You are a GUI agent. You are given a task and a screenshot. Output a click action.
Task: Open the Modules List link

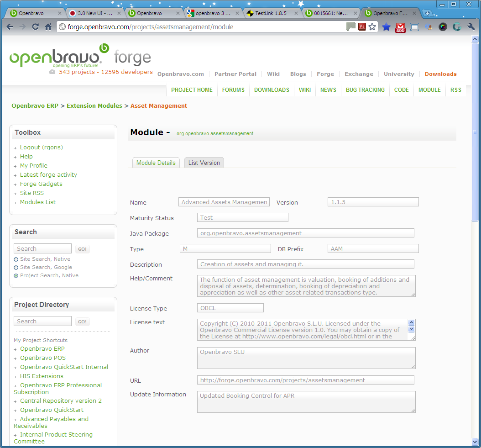pyautogui.click(x=38, y=202)
